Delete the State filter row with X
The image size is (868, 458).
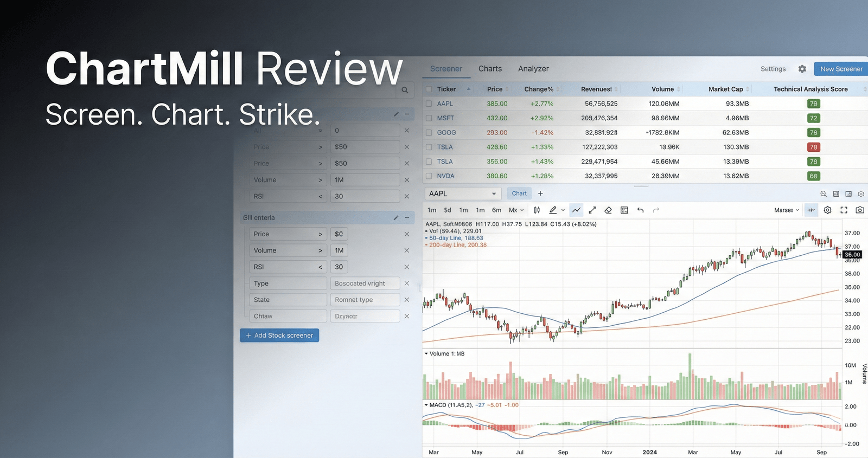pos(407,300)
